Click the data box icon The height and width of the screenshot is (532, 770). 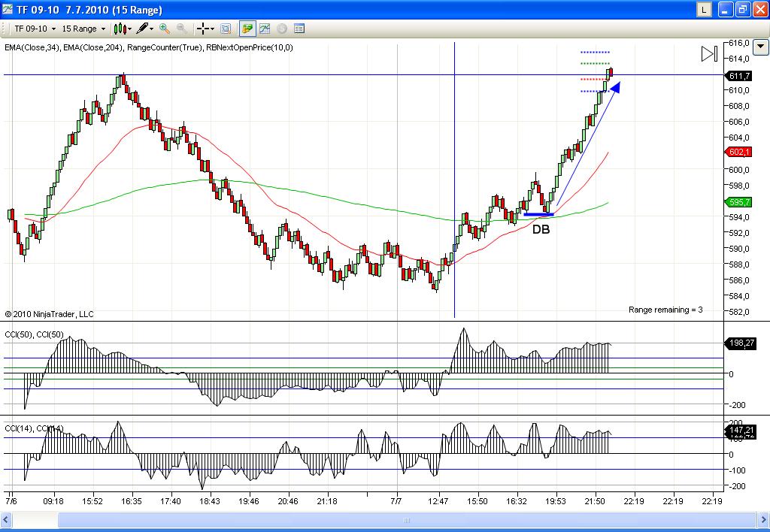pos(227,29)
